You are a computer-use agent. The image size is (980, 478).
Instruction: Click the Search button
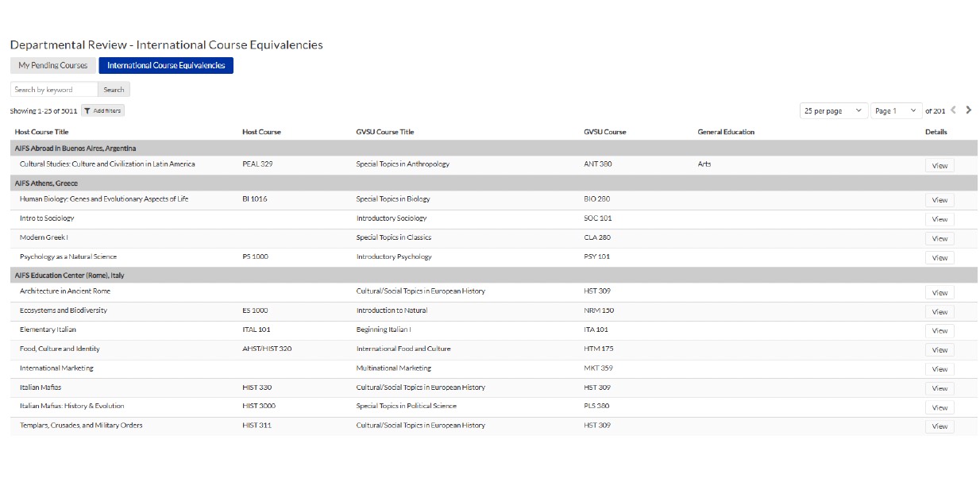click(x=114, y=90)
